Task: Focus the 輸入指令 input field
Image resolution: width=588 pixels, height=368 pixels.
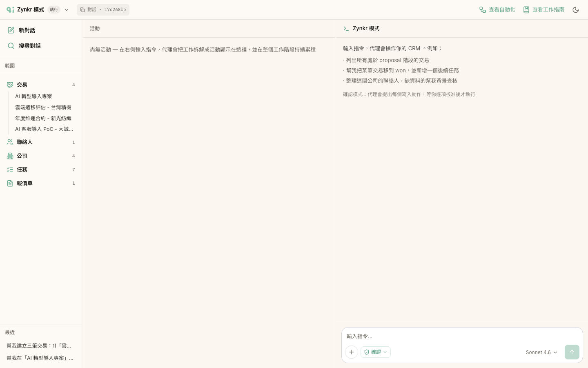Action: click(x=462, y=336)
